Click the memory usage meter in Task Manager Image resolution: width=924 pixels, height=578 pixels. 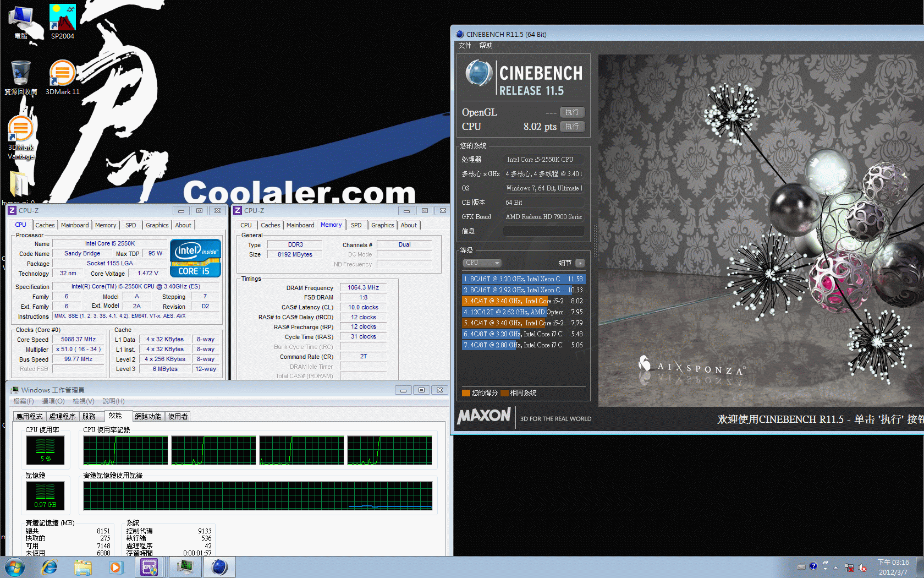point(45,495)
